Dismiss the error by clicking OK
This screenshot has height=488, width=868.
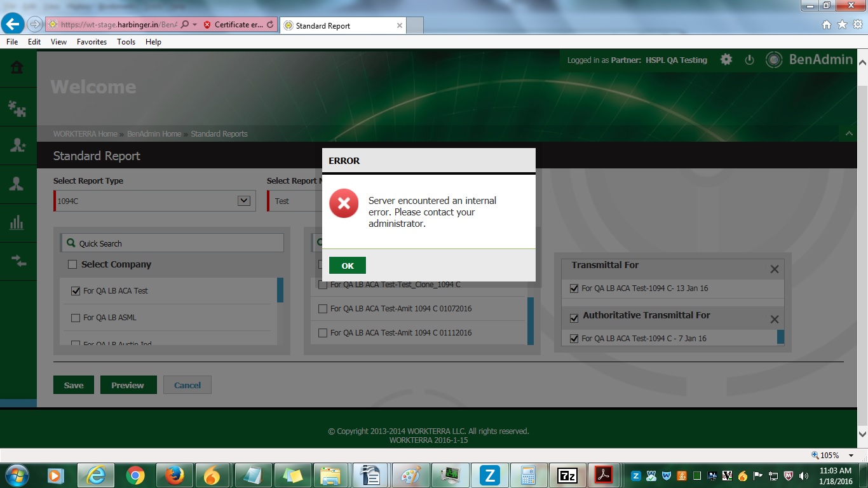point(347,265)
